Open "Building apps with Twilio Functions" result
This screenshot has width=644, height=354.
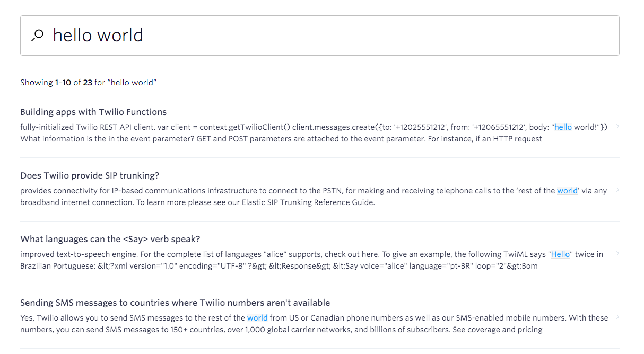tap(93, 112)
